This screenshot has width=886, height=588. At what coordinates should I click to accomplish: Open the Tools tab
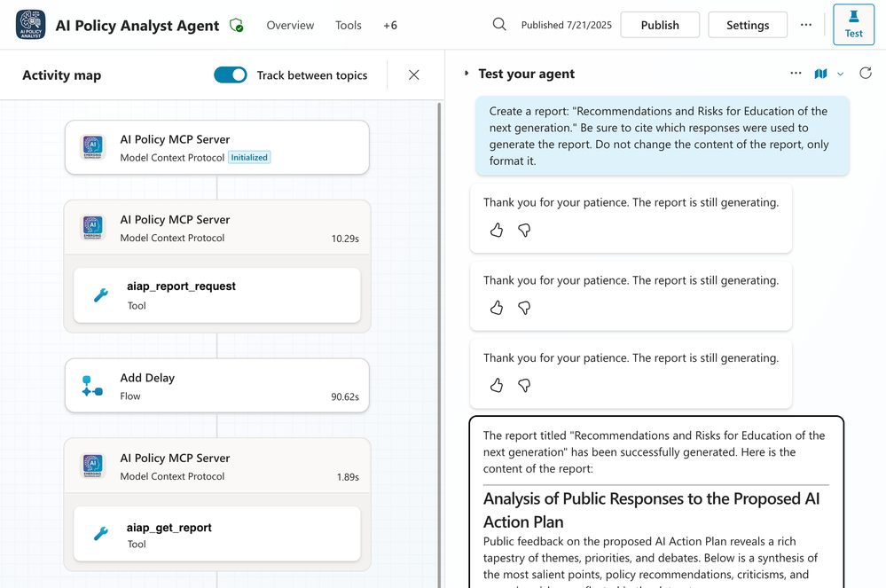[348, 26]
